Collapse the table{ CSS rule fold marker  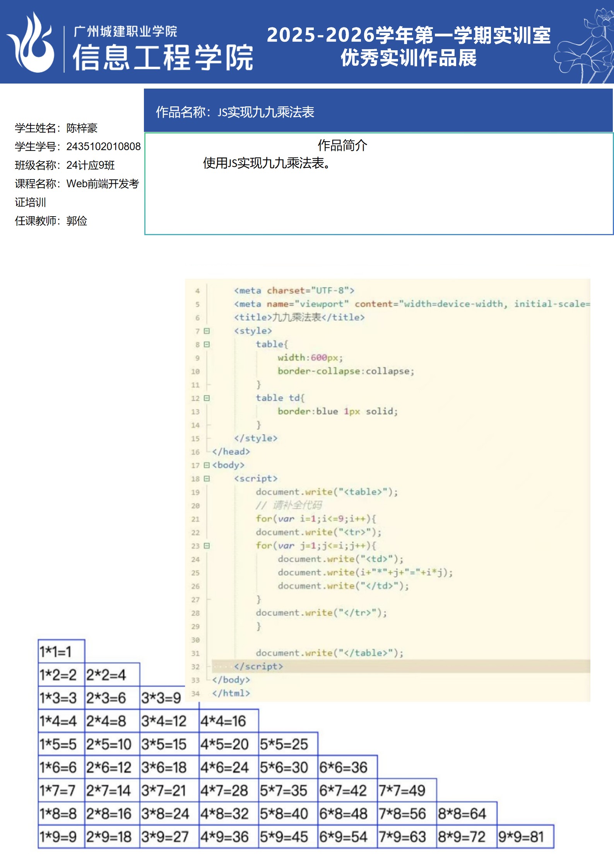tap(207, 344)
